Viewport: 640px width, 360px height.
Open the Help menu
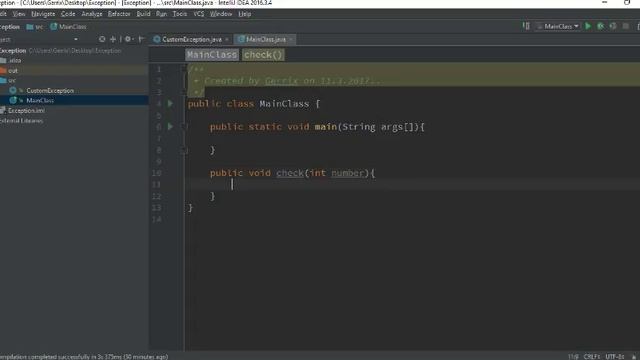pyautogui.click(x=244, y=14)
